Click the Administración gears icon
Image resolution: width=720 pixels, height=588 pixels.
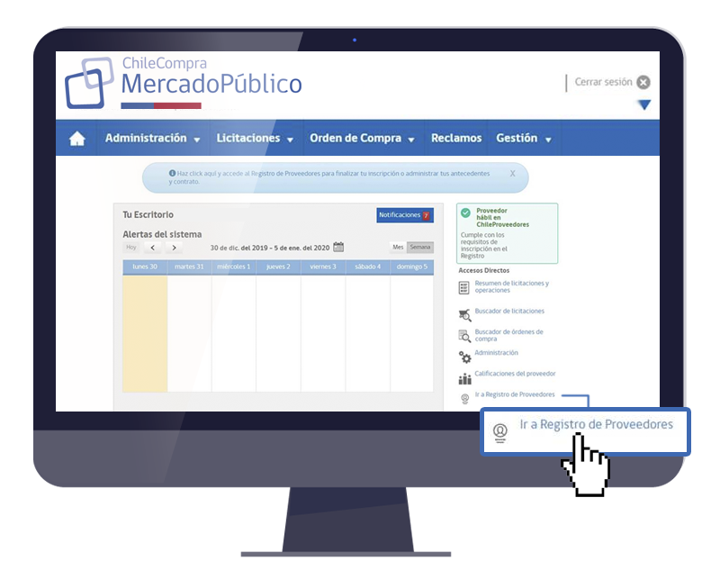click(x=464, y=357)
